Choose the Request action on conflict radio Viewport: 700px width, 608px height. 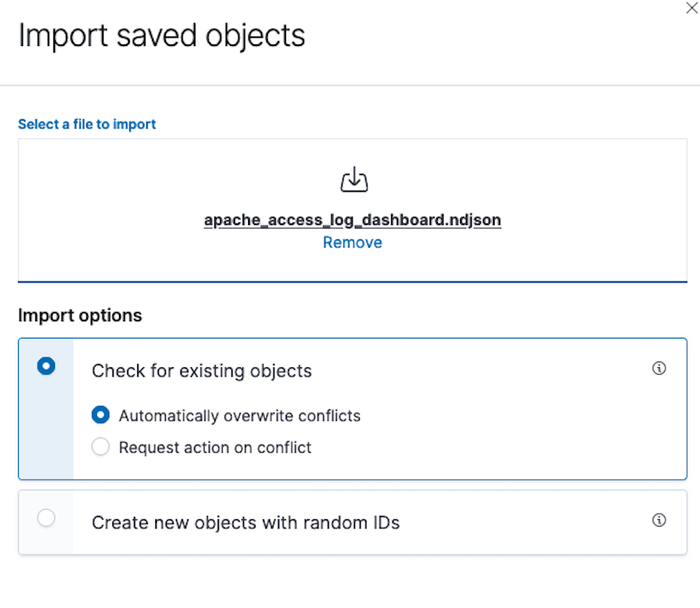100,448
